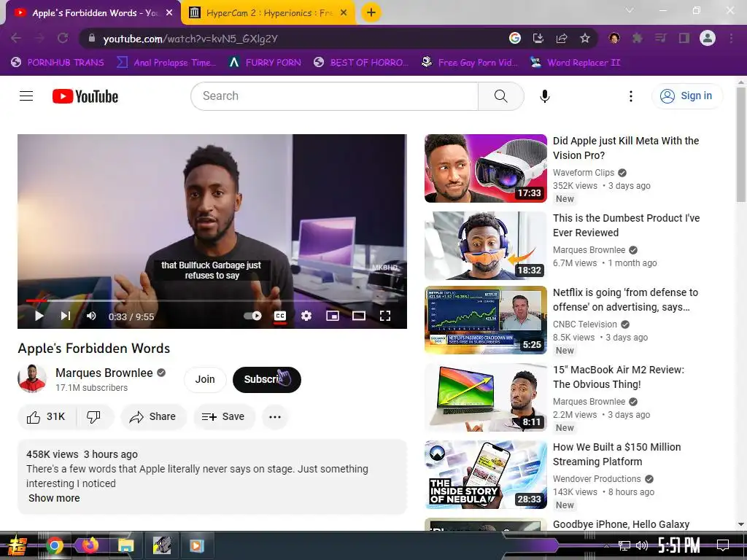This screenshot has height=560, width=747.
Task: Open the BEST OF HORRO... bookmark
Action: (361, 63)
